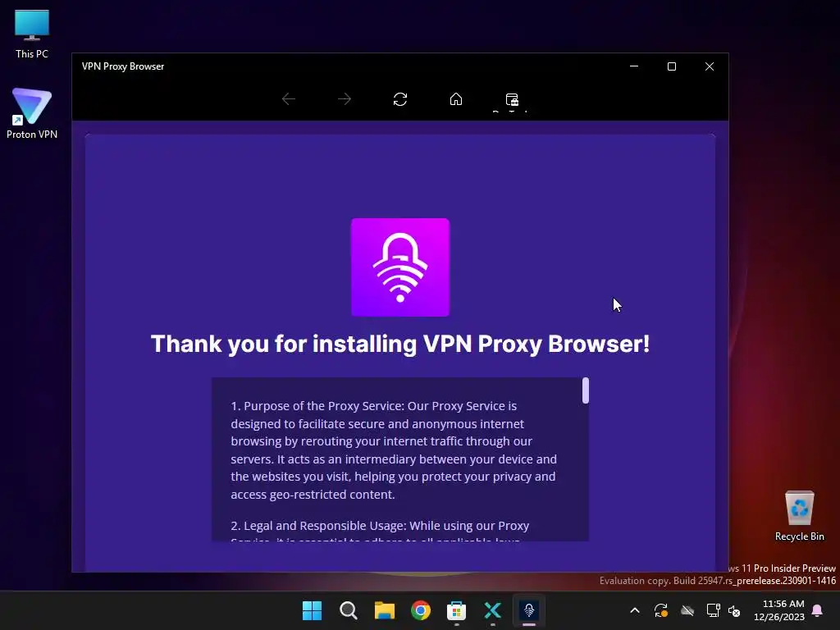Click the muted volume tray icon
The height and width of the screenshot is (630, 840).
click(x=734, y=610)
